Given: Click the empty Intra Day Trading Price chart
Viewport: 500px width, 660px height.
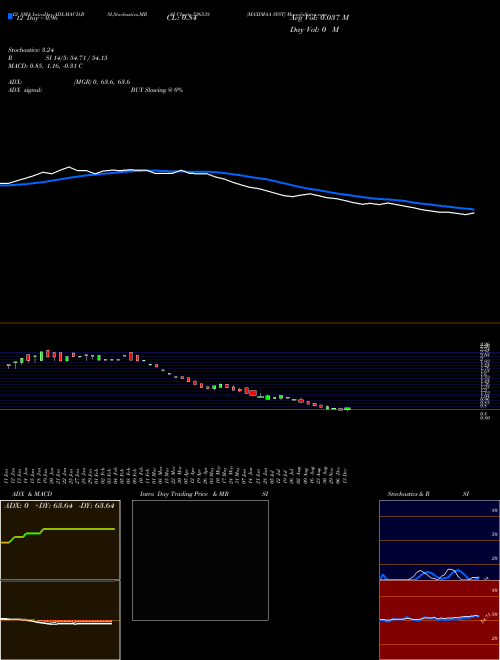Looking at the screenshot, I should (x=200, y=560).
